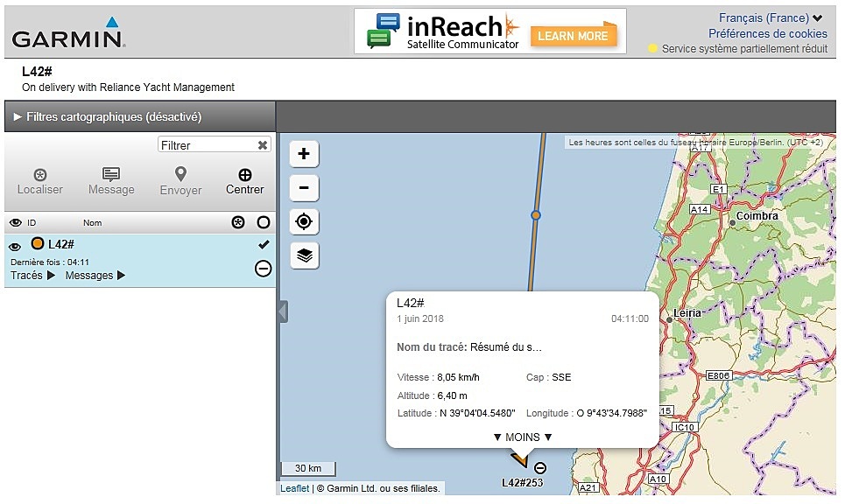845x504 pixels.
Task: Open the Français (France) language dropdown
Action: click(771, 17)
